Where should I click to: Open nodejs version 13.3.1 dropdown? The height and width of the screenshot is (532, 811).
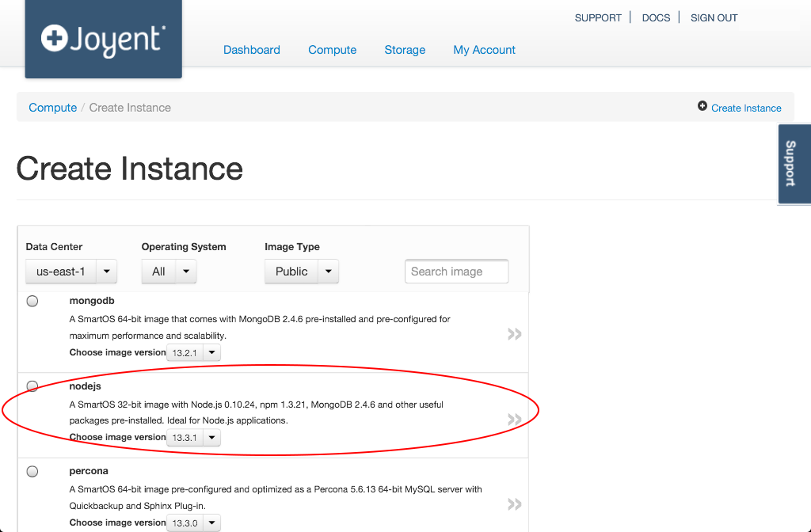[193, 437]
